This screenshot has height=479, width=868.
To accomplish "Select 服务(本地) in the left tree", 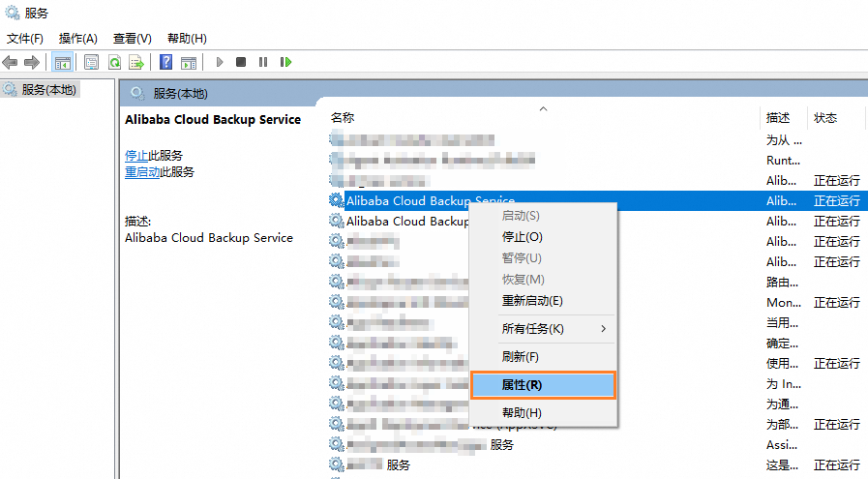I will (48, 90).
